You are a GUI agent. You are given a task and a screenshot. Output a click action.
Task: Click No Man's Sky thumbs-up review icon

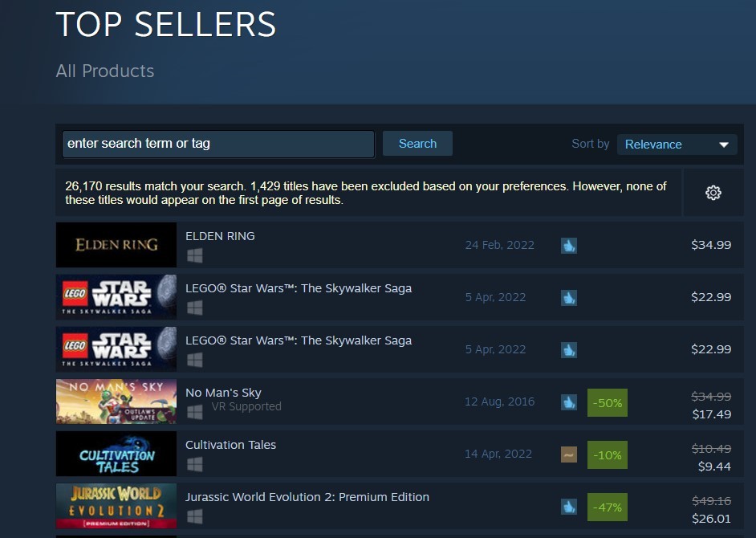pos(568,402)
